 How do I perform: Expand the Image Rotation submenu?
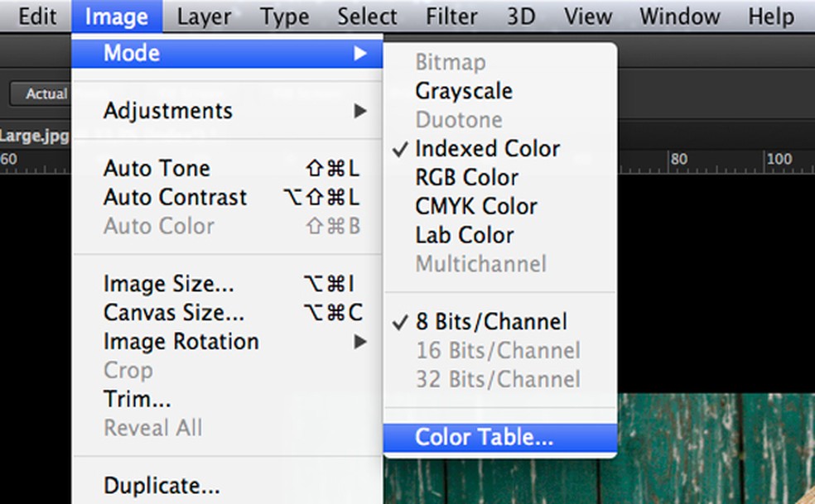pyautogui.click(x=181, y=342)
